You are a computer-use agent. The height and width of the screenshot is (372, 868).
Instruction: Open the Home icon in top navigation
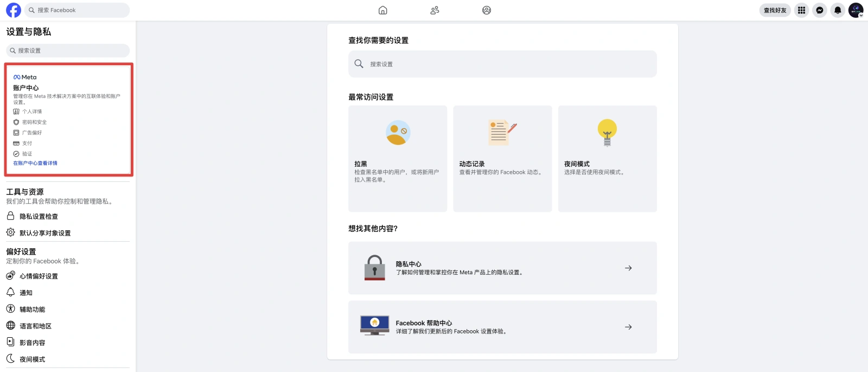[382, 10]
